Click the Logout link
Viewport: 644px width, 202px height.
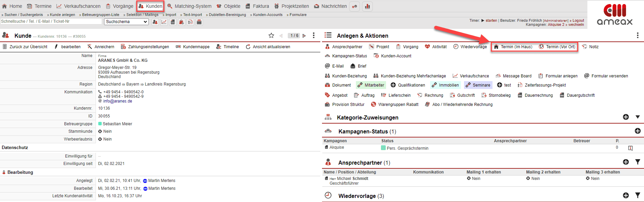pyautogui.click(x=578, y=20)
